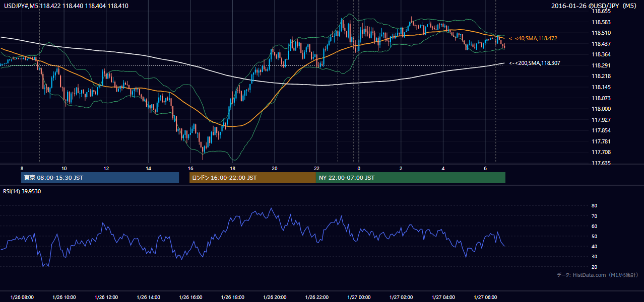Click the ロンドン 16:00-22:00 JST session bar

[x=252, y=178]
